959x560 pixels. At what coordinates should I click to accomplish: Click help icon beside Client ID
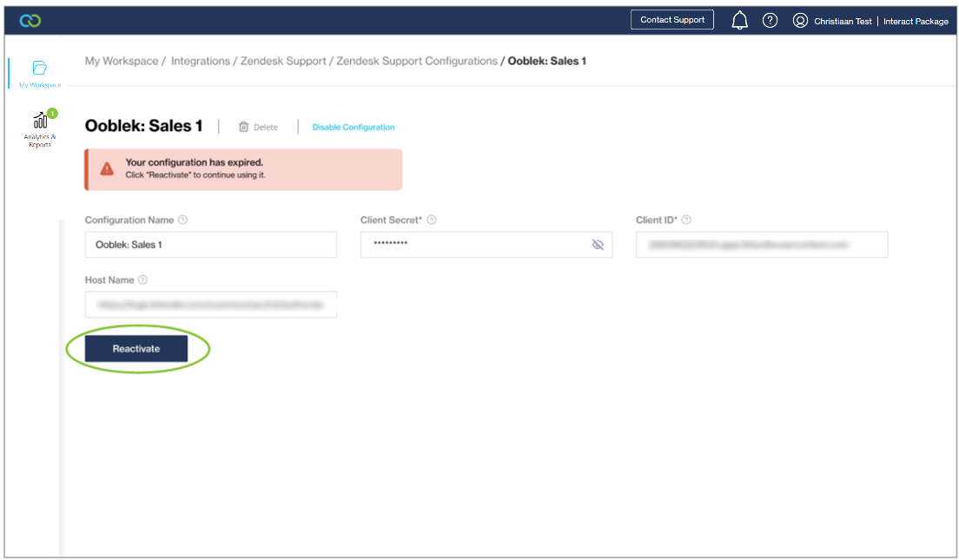686,221
